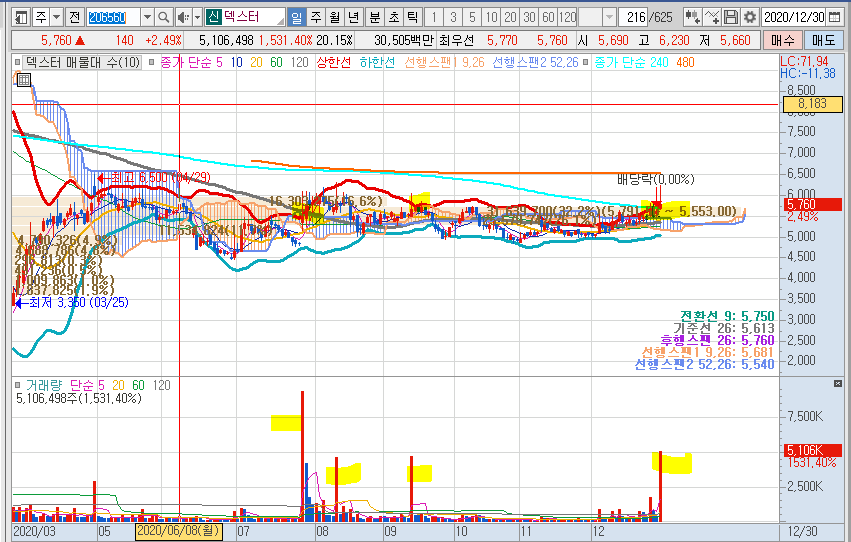Click the 2020/12/30 date field
The width and height of the screenshot is (851, 542).
point(795,17)
